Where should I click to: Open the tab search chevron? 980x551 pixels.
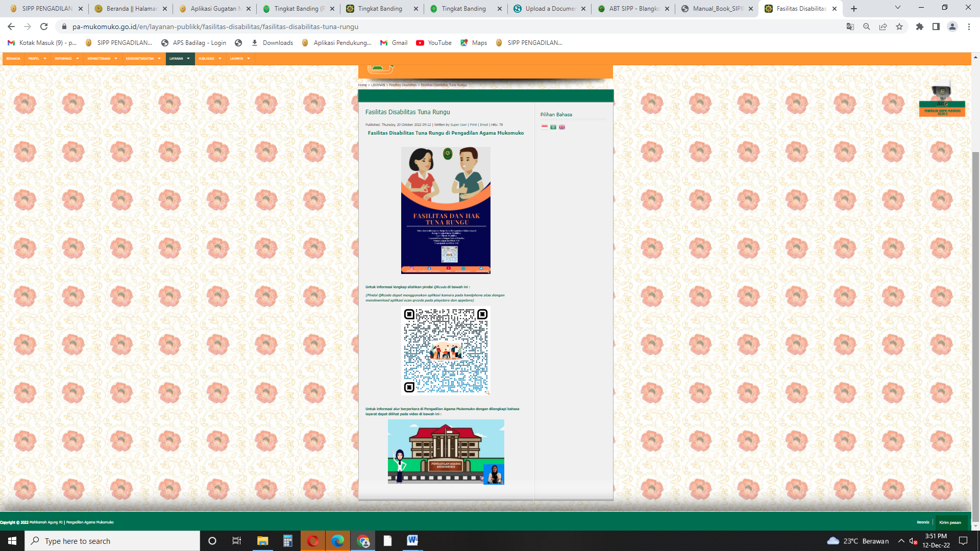898,8
